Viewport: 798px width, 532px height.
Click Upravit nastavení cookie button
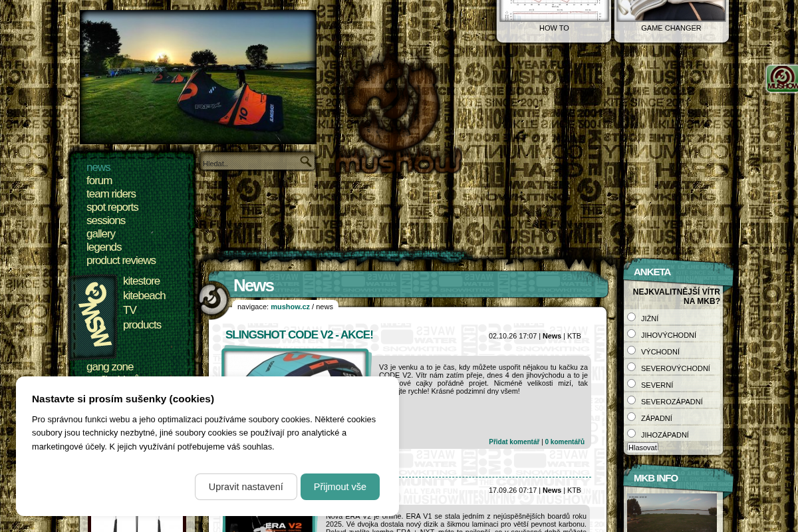pos(246,487)
